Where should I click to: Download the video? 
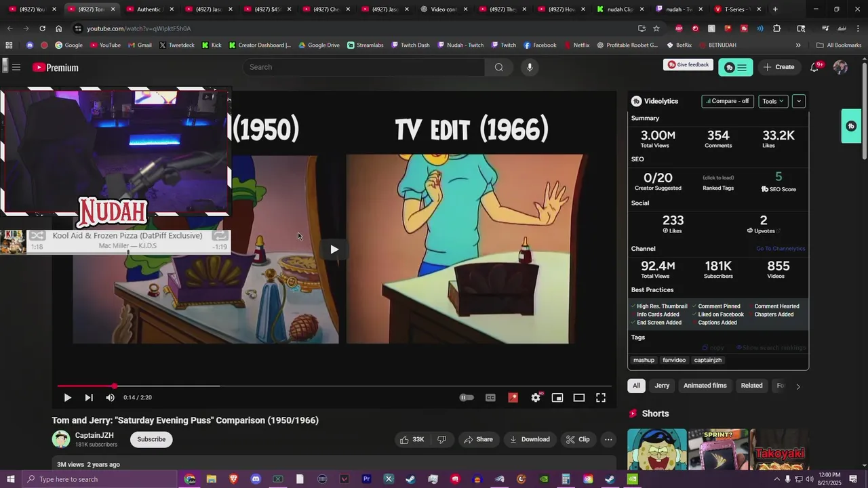point(530,439)
